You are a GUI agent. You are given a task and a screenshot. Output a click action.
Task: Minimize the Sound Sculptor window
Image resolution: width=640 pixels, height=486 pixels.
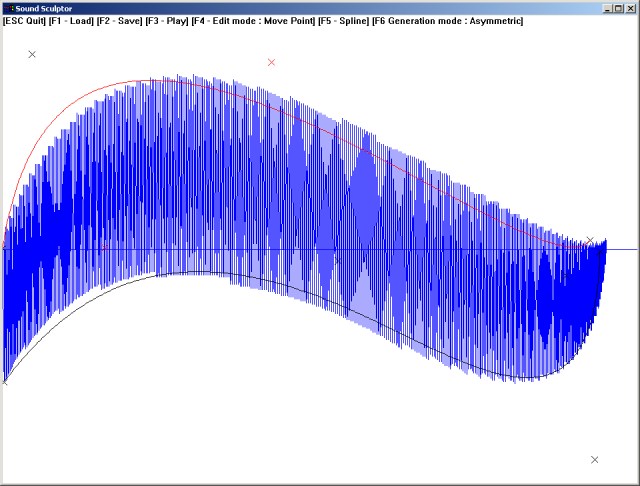pyautogui.click(x=608, y=8)
